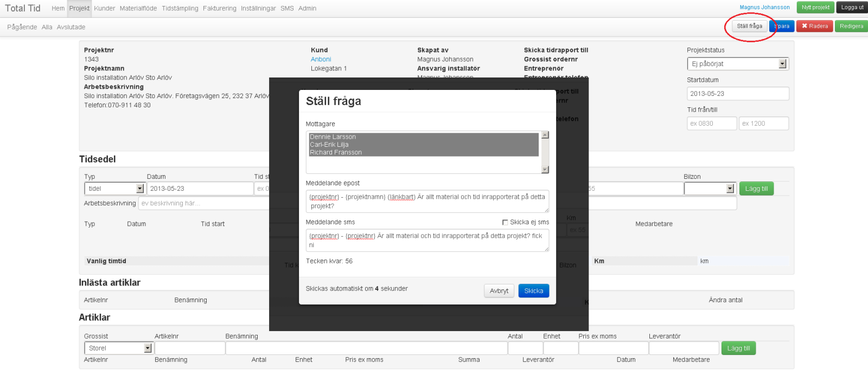Click the Meddelande epost text area
Viewport: 868px width, 382px height.
427,201
